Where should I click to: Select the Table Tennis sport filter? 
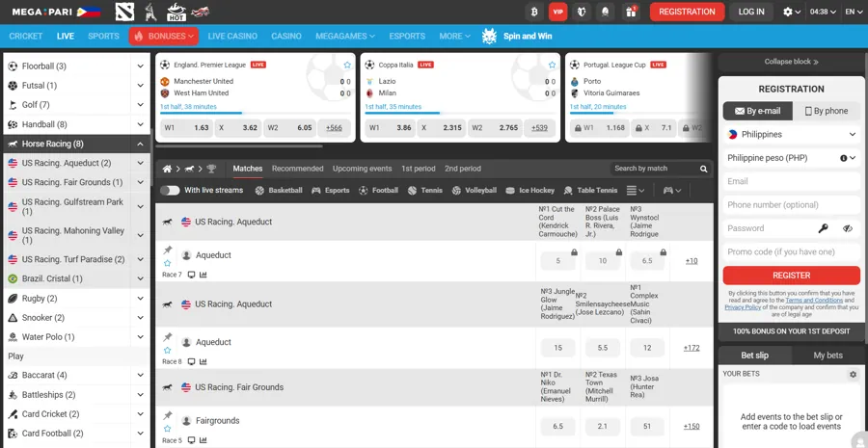click(x=590, y=190)
